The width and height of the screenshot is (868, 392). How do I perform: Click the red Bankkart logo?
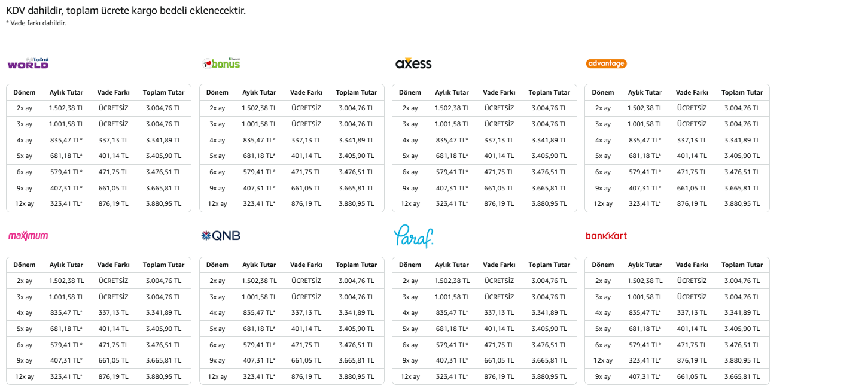[606, 236]
